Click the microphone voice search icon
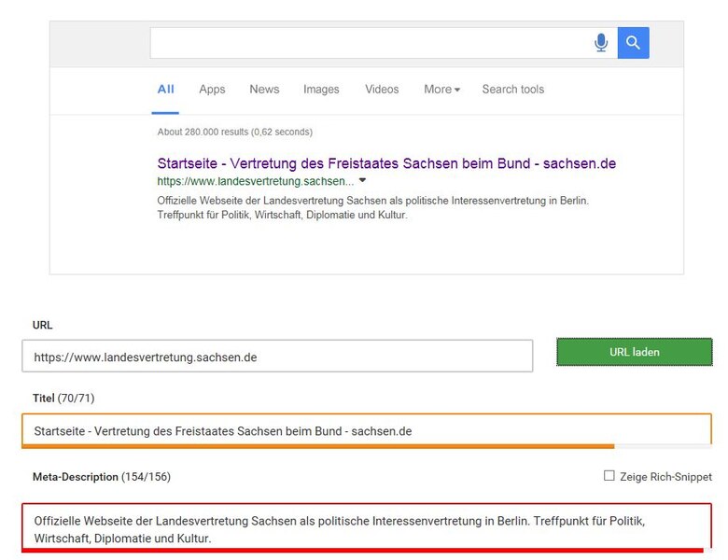The image size is (728, 560). coord(601,43)
